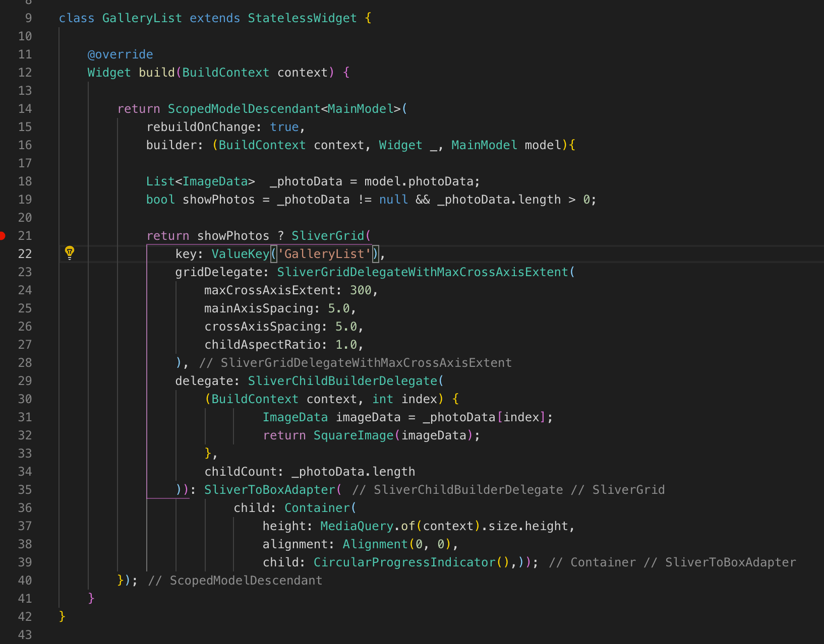Image resolution: width=824 pixels, height=644 pixels.
Task: Click the indentation guide line beside line 25
Action: [146, 308]
